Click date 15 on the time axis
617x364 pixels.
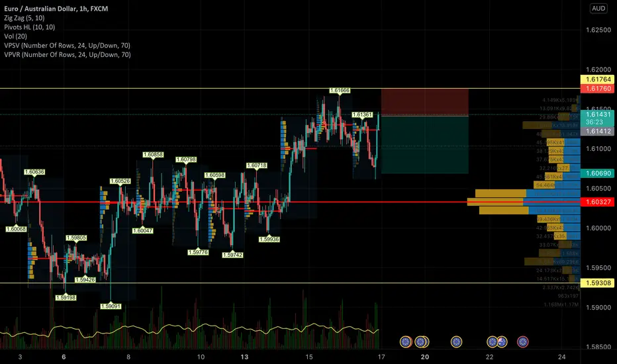[309, 357]
